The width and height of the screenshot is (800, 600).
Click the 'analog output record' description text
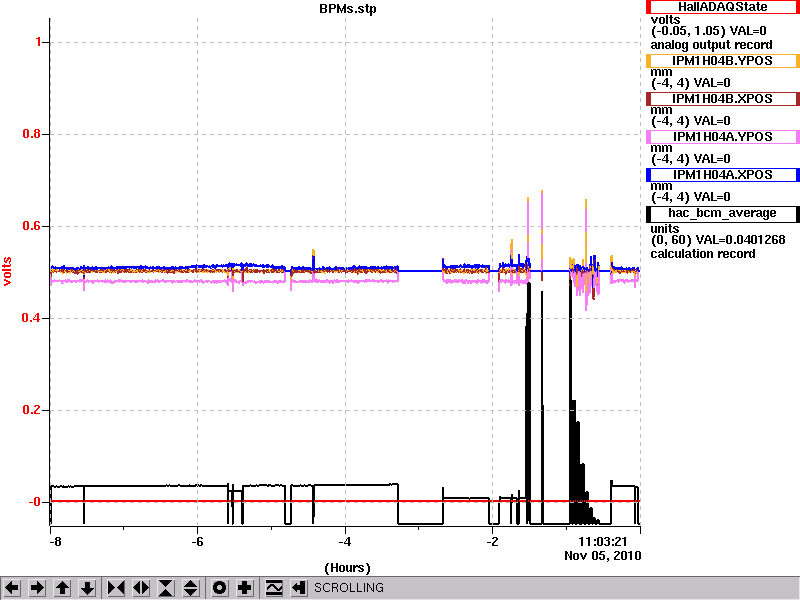tap(711, 45)
